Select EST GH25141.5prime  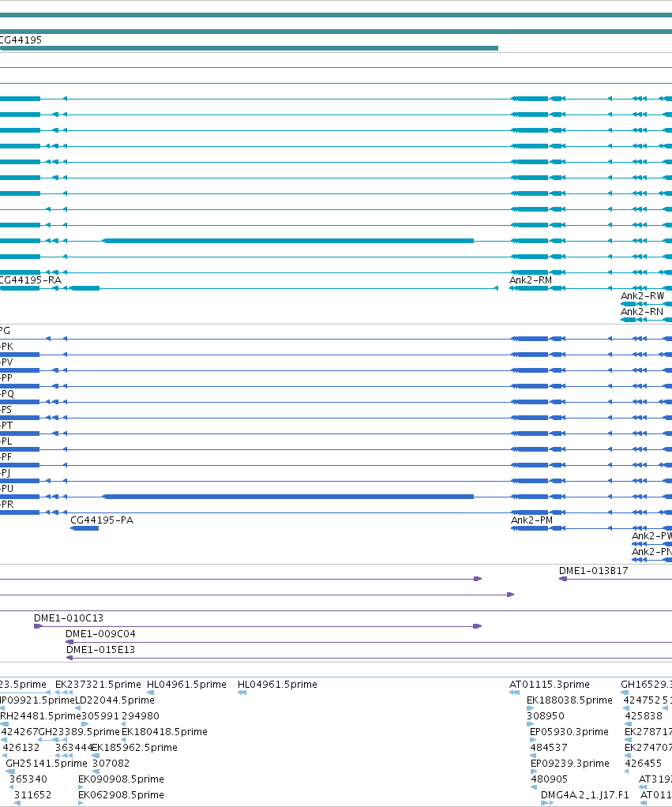tap(47, 764)
